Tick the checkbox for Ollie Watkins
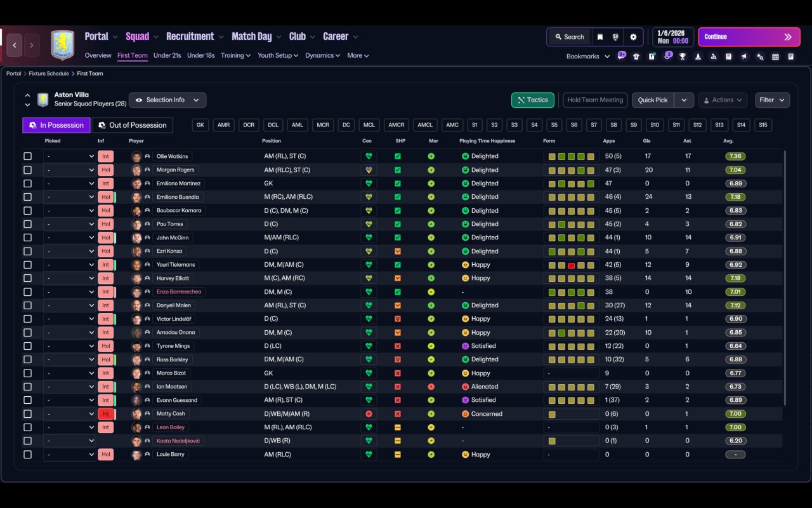Viewport: 812px width, 508px height. click(x=27, y=156)
